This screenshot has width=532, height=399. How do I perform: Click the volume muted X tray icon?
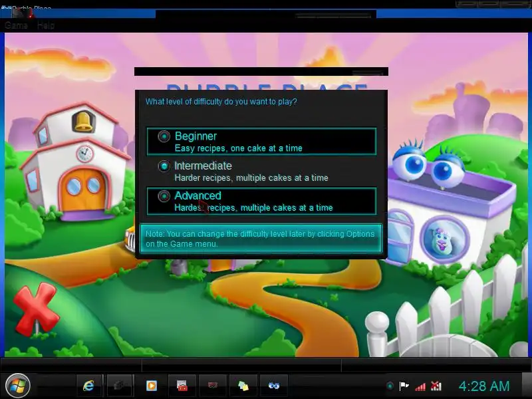click(x=436, y=386)
